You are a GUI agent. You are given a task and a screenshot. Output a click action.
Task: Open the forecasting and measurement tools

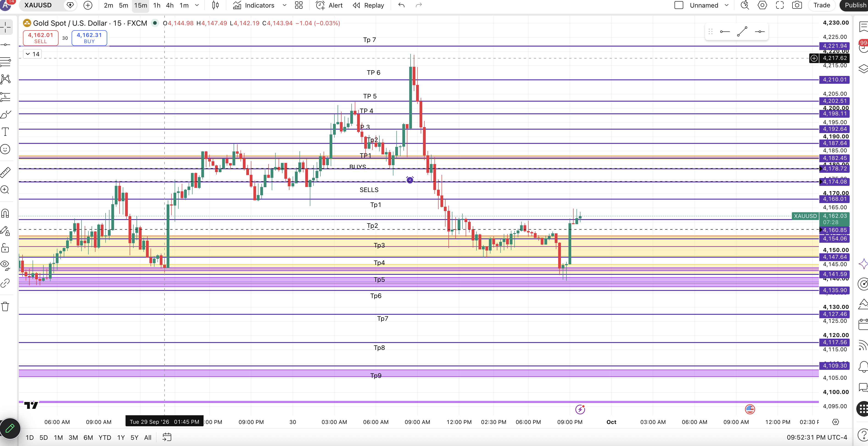pyautogui.click(x=6, y=97)
